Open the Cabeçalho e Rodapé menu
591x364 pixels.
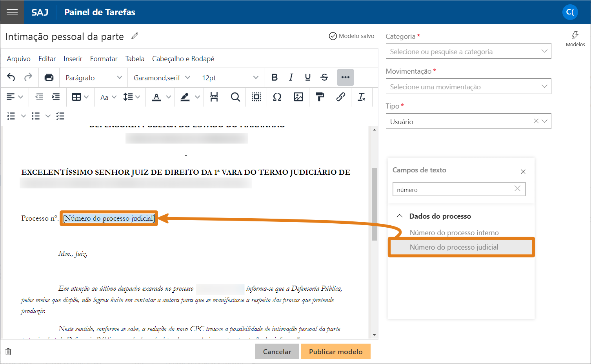click(183, 58)
